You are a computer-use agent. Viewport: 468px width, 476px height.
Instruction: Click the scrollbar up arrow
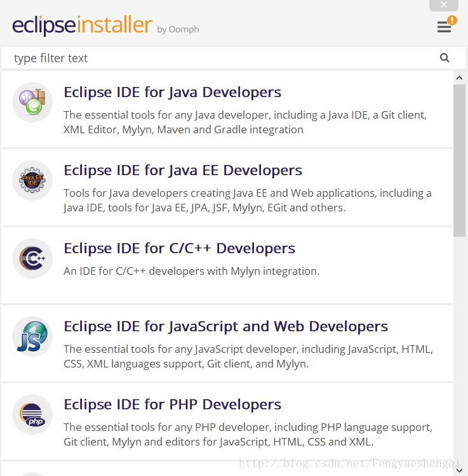(x=460, y=78)
